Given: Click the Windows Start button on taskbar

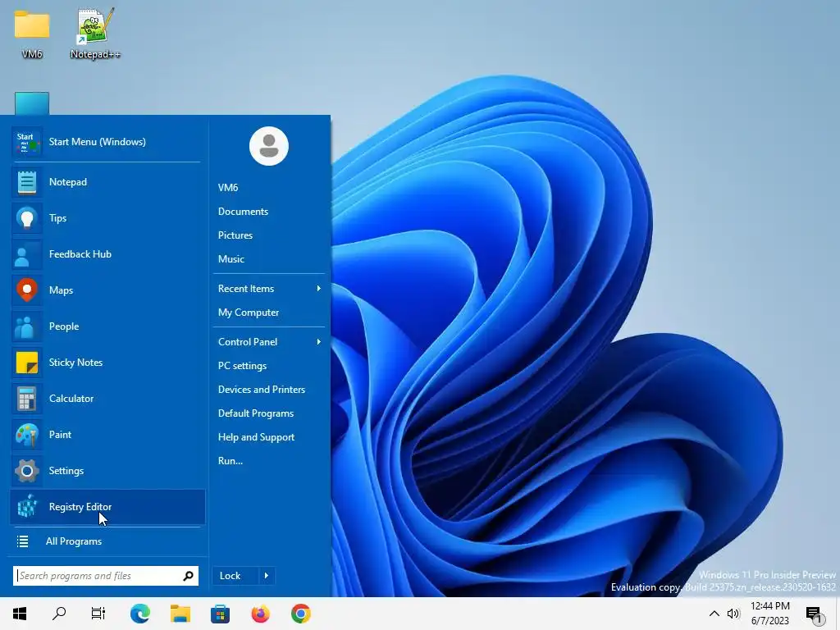Looking at the screenshot, I should coord(20,614).
